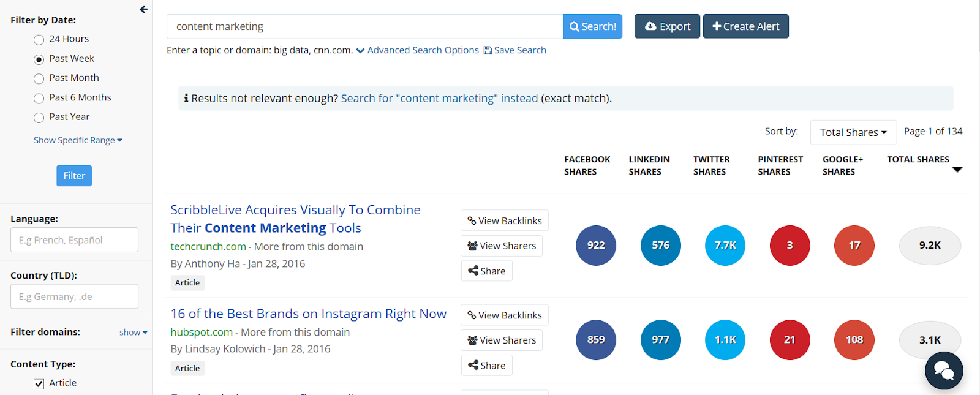
Task: Open the techcrunch.com domain link
Action: coord(208,246)
